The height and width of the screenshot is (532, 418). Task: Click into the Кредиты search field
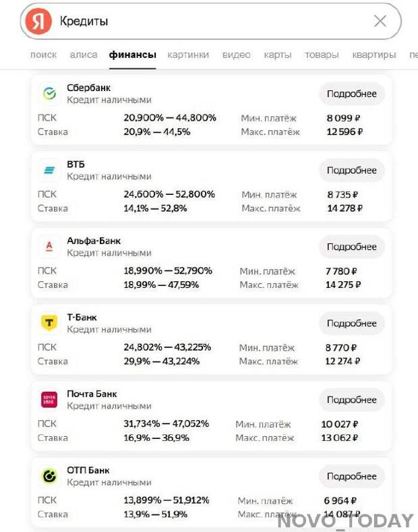(x=210, y=22)
